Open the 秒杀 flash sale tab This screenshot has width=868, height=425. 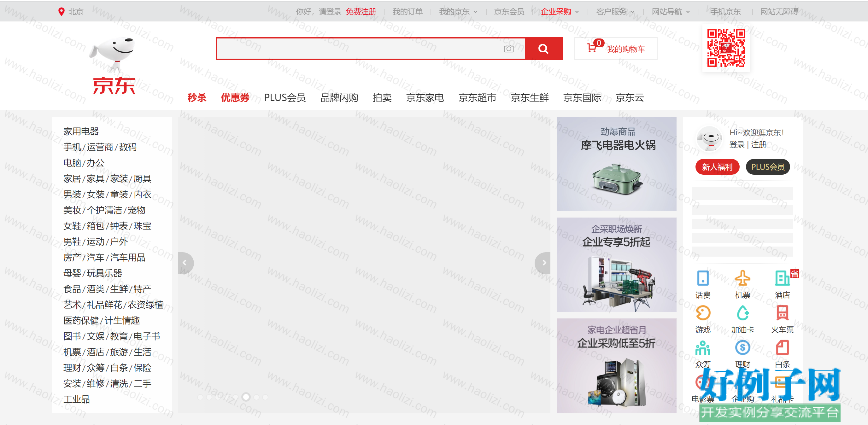[197, 98]
